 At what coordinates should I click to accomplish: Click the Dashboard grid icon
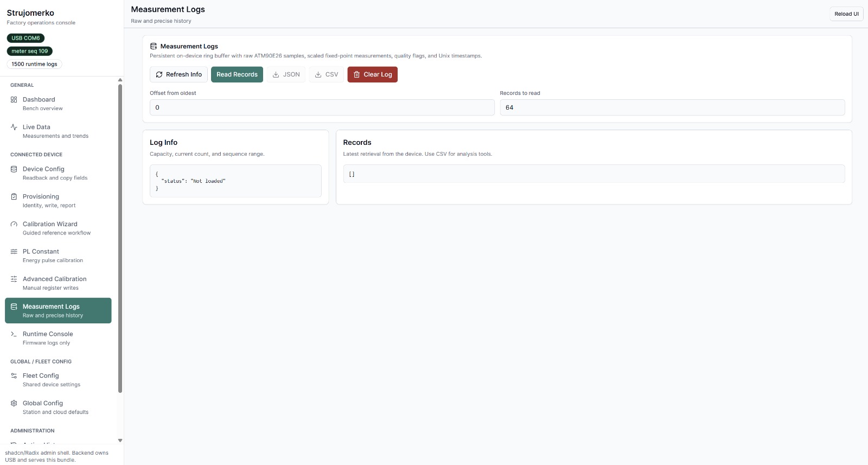pyautogui.click(x=14, y=100)
